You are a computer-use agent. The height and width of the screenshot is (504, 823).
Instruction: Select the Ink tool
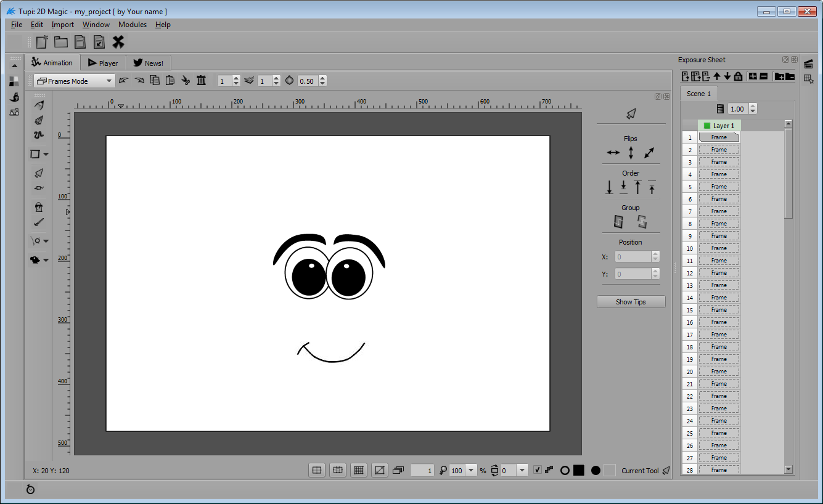coord(39,120)
